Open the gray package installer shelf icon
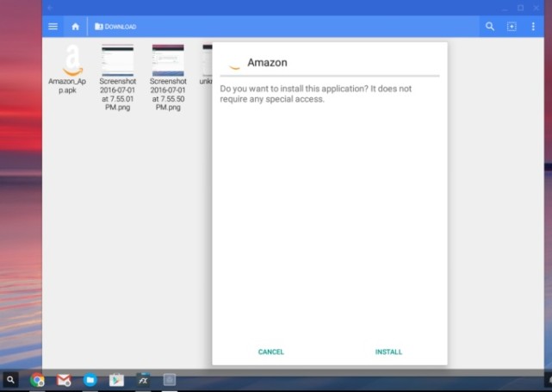Viewport: 552px width, 392px height. pos(170,380)
